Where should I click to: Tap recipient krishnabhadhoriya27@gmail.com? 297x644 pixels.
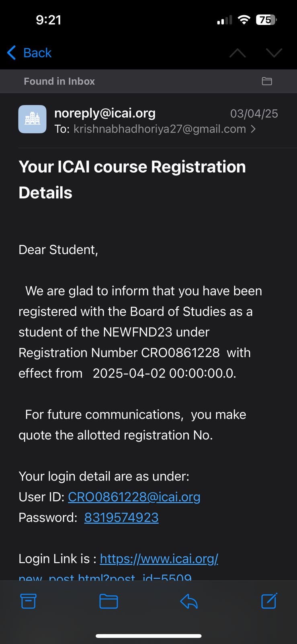click(x=160, y=129)
